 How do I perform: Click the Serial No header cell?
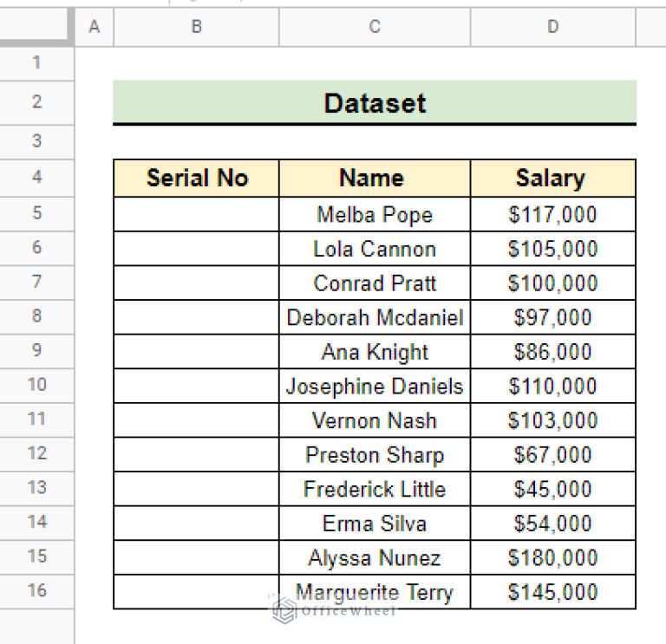click(x=197, y=179)
